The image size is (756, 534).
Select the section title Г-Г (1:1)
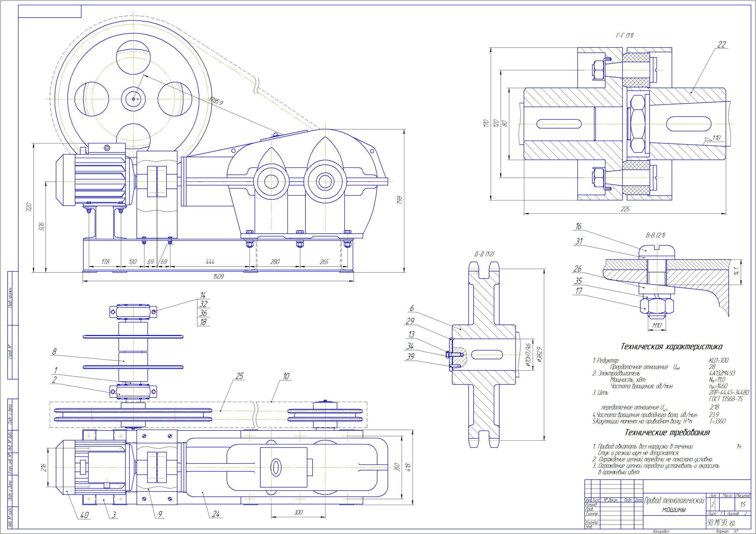[625, 35]
